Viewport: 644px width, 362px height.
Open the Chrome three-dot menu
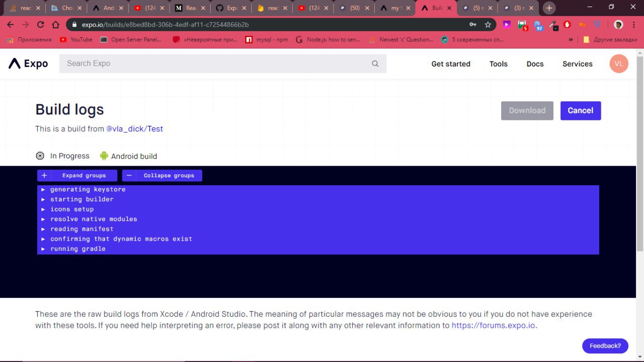[634, 25]
